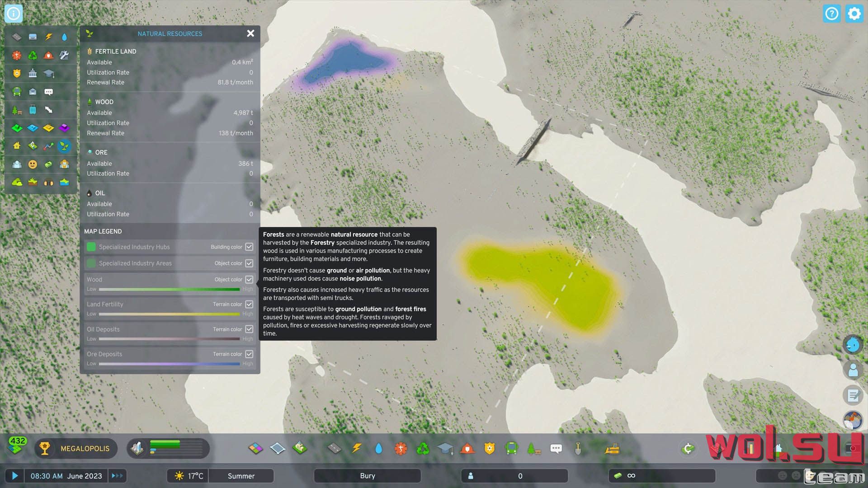Open the Megalopolis milestone progress button
The image size is (868, 488).
tap(76, 448)
